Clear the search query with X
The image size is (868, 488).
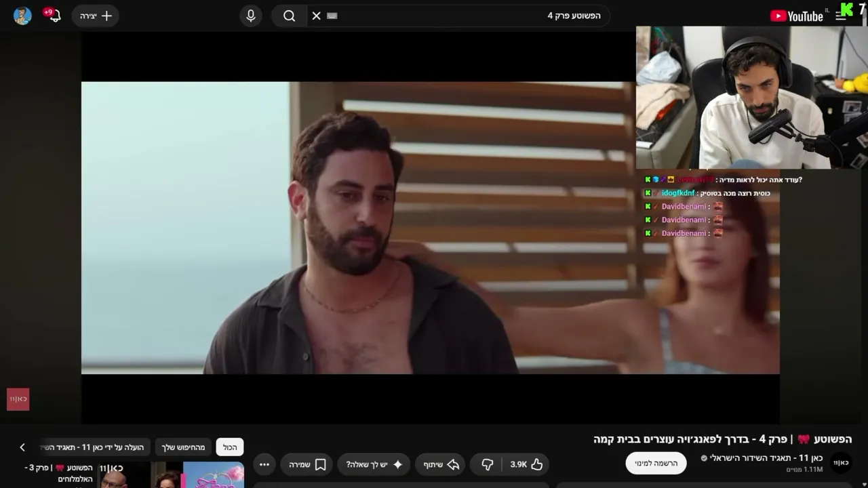(316, 16)
